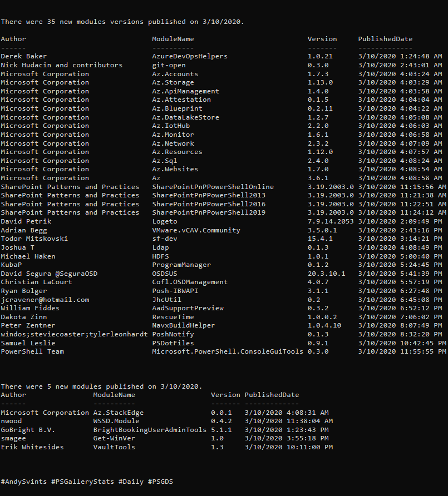Select the Az.StackEdge module name
Screen dimensions: 448x496
click(x=119, y=413)
